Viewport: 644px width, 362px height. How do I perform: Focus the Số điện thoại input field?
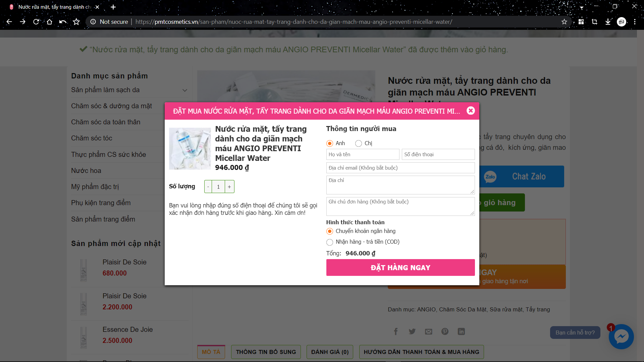tap(438, 155)
